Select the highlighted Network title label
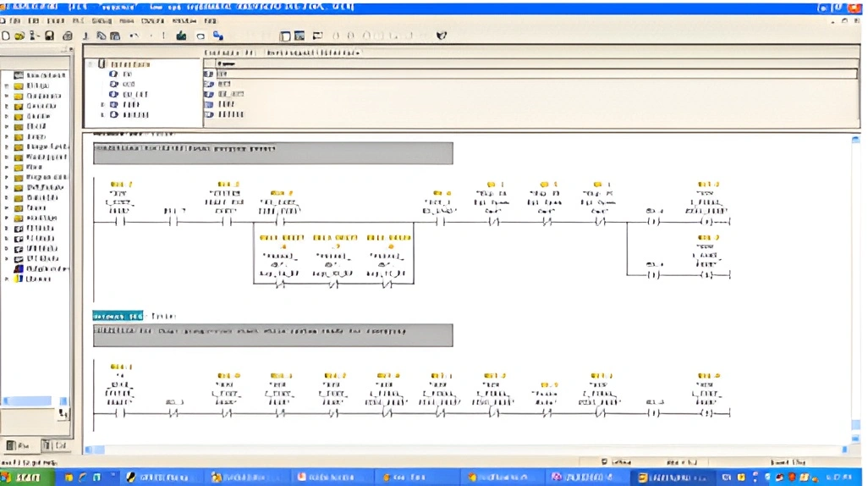This screenshot has width=868, height=486. point(118,315)
